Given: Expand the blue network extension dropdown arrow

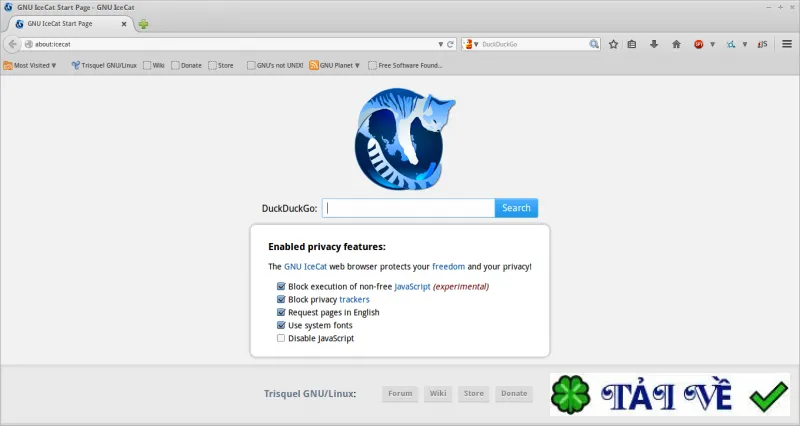Looking at the screenshot, I should [x=745, y=44].
